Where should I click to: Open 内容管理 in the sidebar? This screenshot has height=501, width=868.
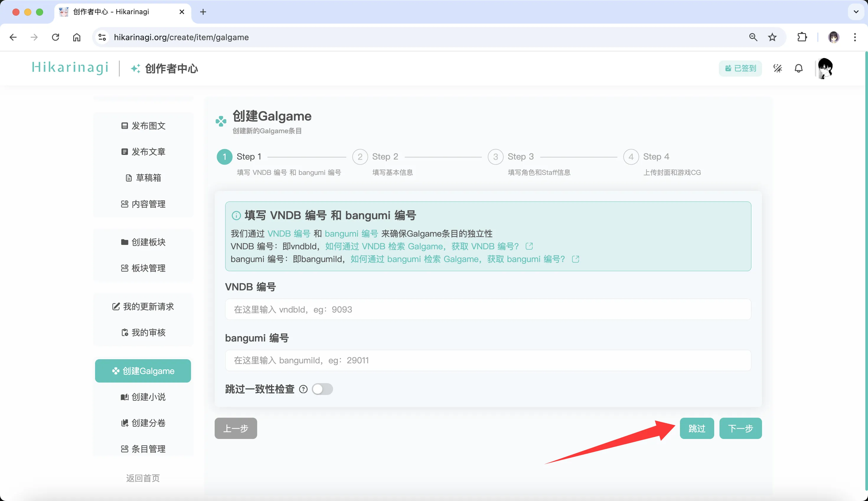coord(143,204)
